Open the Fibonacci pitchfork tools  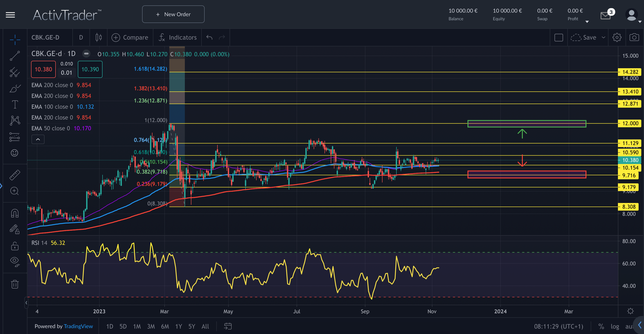15,72
